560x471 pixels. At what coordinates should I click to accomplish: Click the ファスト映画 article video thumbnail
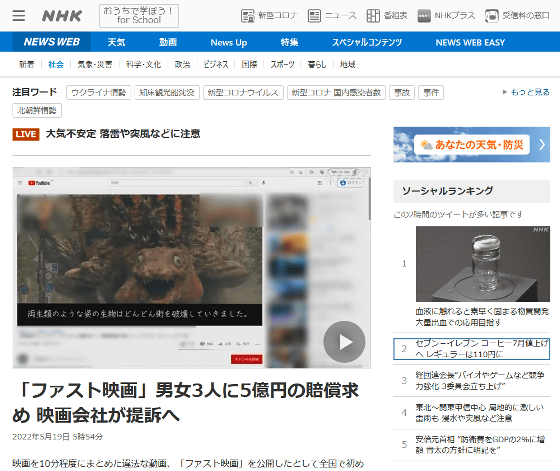tap(192, 268)
